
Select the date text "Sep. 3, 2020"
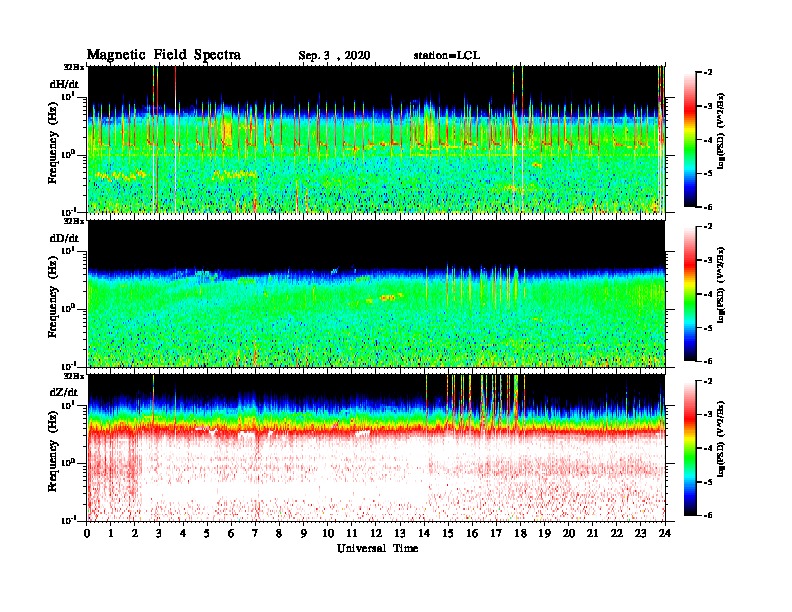point(334,56)
